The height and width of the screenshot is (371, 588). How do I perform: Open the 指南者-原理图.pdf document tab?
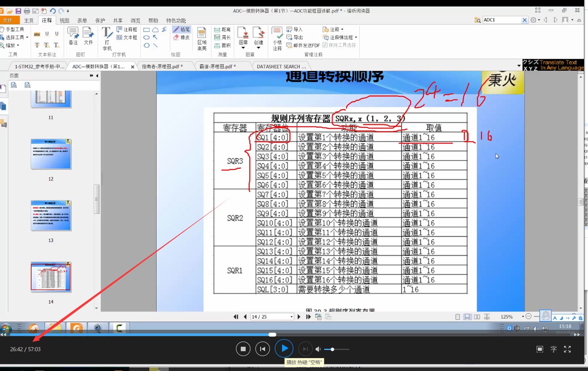click(x=161, y=66)
